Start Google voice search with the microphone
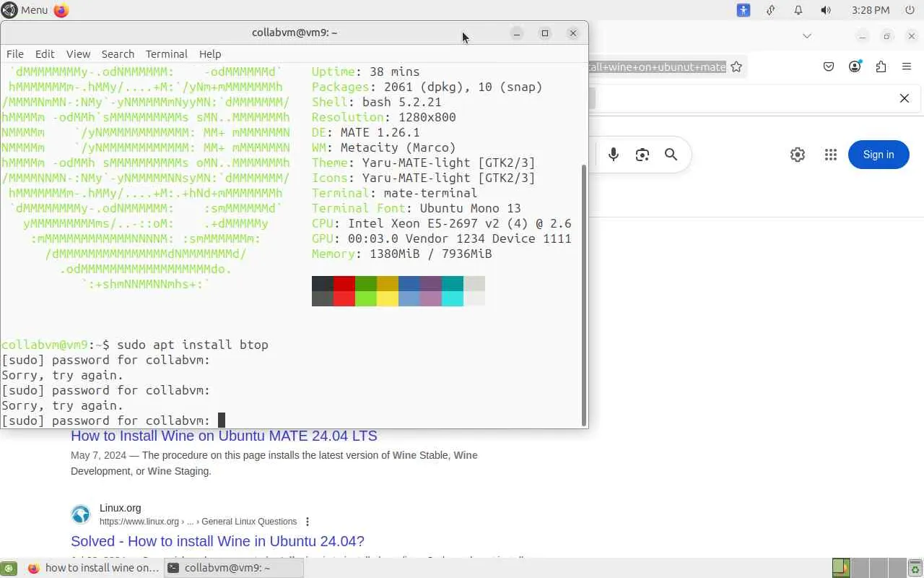The height and width of the screenshot is (578, 924). (614, 155)
